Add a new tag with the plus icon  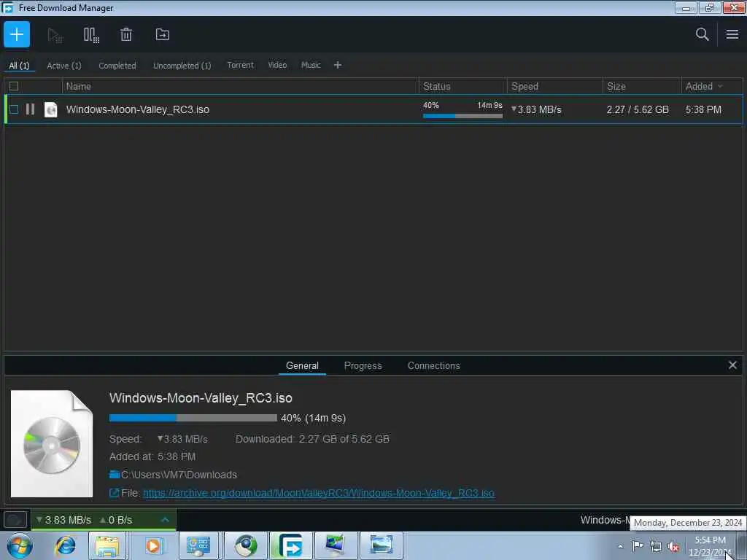(337, 65)
